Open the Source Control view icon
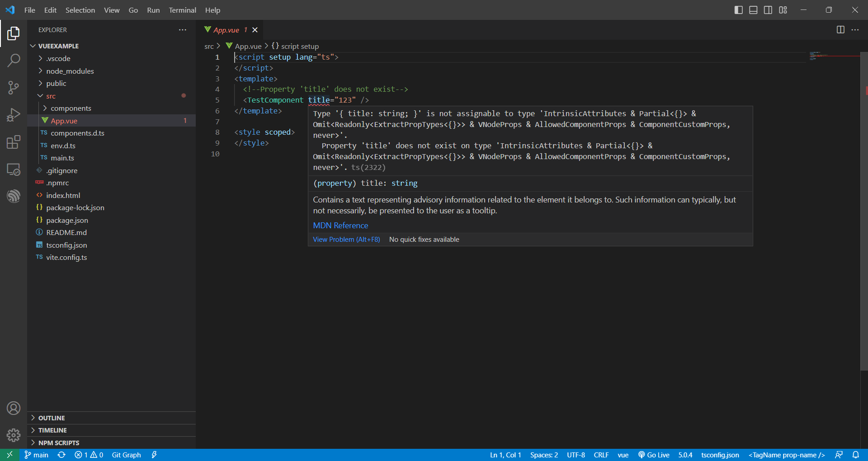 coord(14,88)
